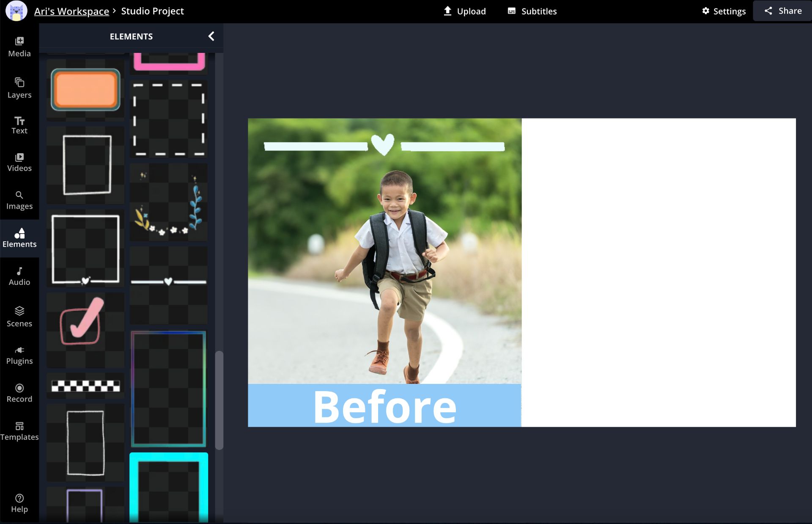
Task: Open the Templates sidebar panel
Action: click(19, 431)
